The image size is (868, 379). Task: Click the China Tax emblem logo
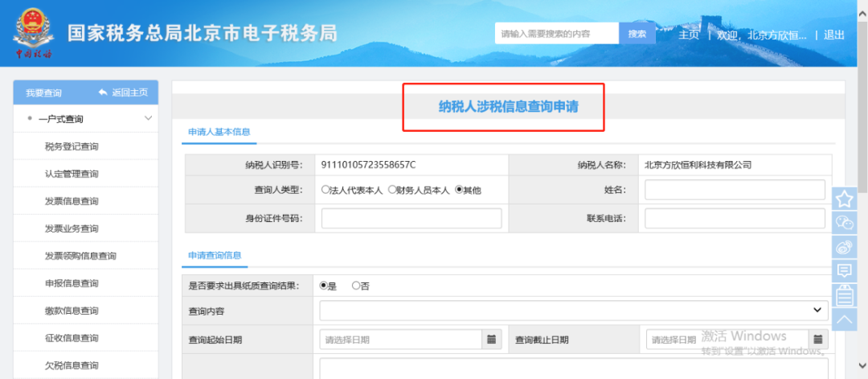click(x=33, y=33)
